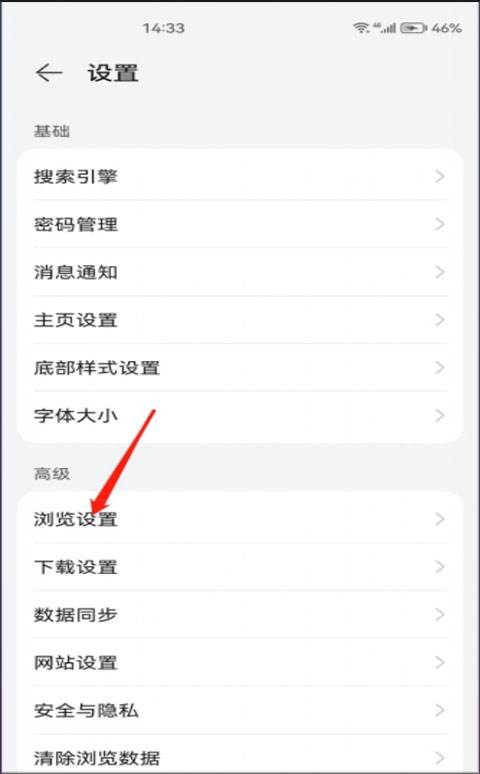Tap the cellular signal icon
Image resolution: width=480 pixels, height=774 pixels.
coord(385,28)
